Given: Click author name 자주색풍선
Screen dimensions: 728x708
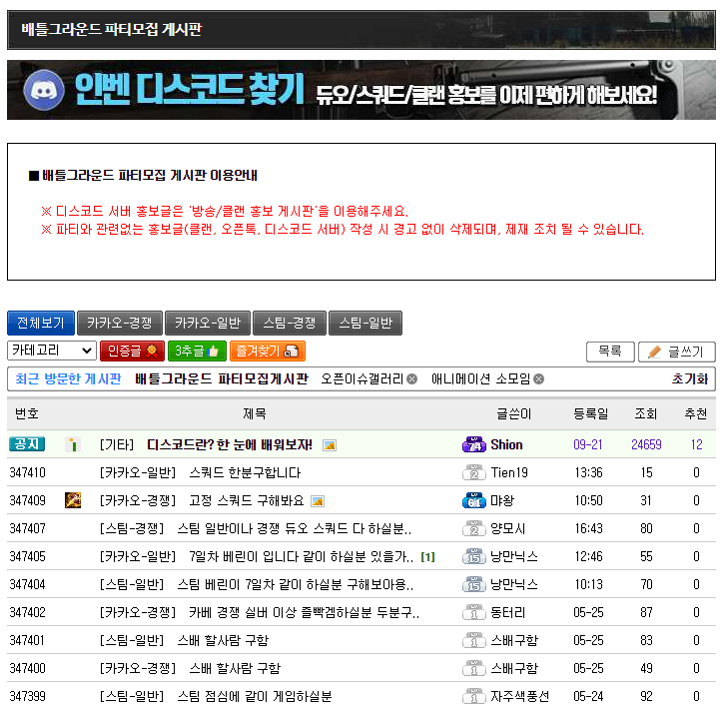Looking at the screenshot, I should pos(520,696).
